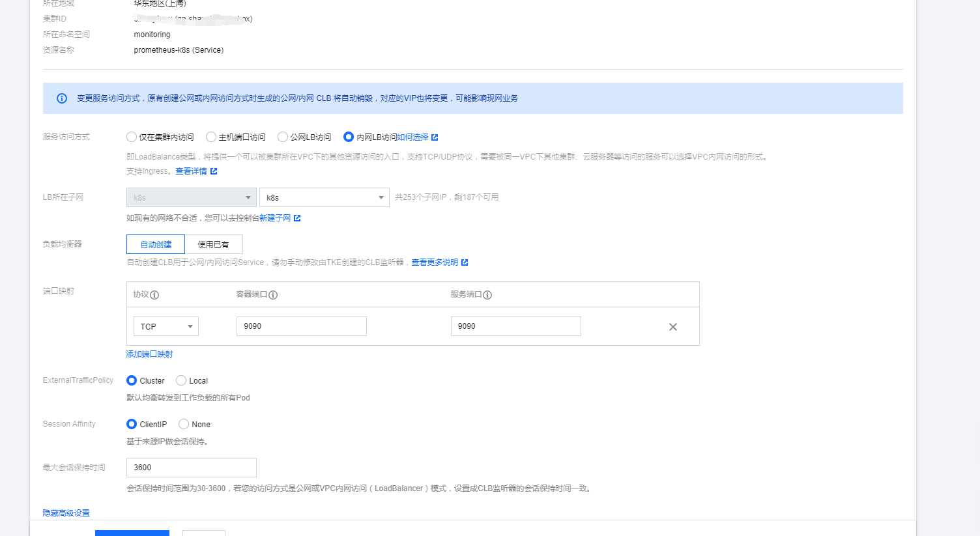Select 内网LB访问 access mode
The width and height of the screenshot is (980, 536).
[349, 137]
